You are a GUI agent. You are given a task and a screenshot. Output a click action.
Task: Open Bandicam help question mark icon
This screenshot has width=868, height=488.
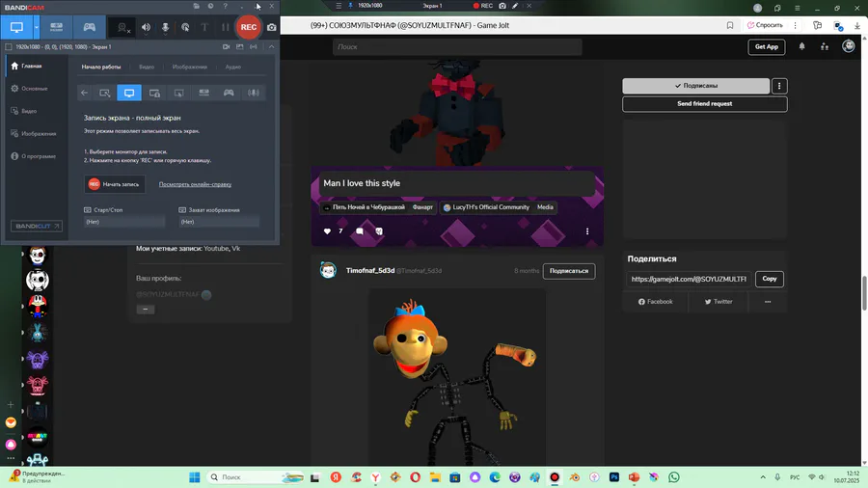[x=225, y=6]
